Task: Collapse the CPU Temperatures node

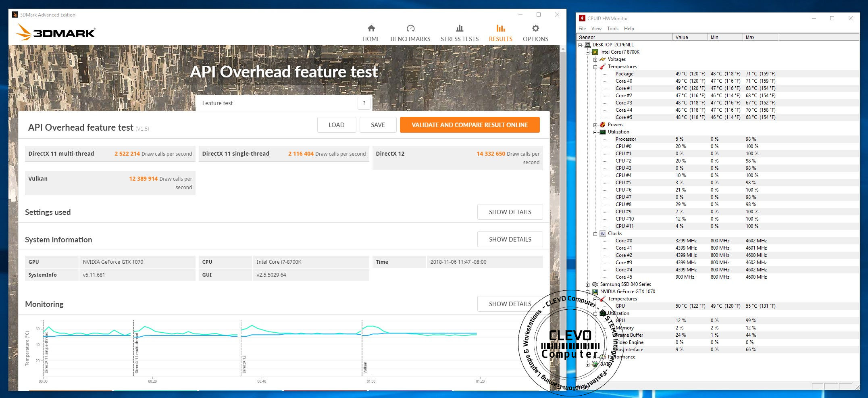Action: (595, 67)
